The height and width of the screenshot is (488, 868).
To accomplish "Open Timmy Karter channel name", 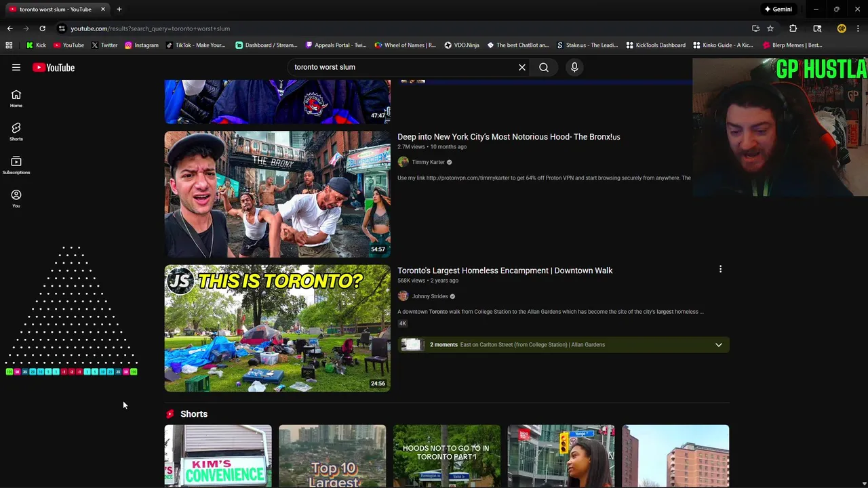I will [x=429, y=162].
